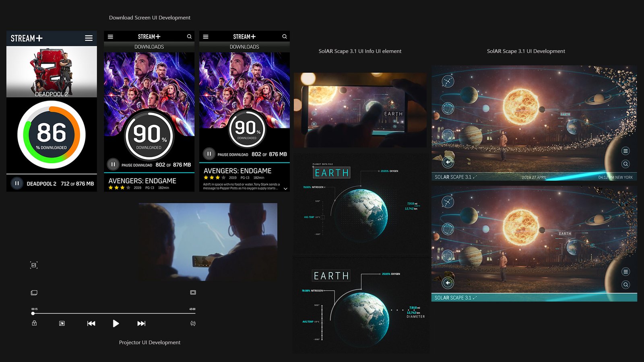The height and width of the screenshot is (362, 644).
Task: Toggle the projector lock icon
Action: click(34, 323)
